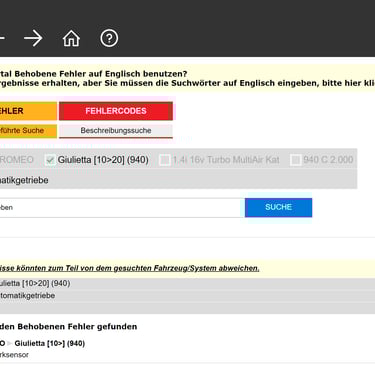Click the forward arrow navigation icon
The height and width of the screenshot is (366, 375).
click(x=33, y=39)
